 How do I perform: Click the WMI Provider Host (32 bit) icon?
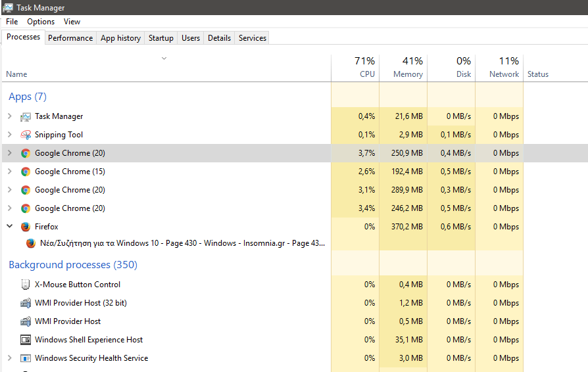point(26,303)
